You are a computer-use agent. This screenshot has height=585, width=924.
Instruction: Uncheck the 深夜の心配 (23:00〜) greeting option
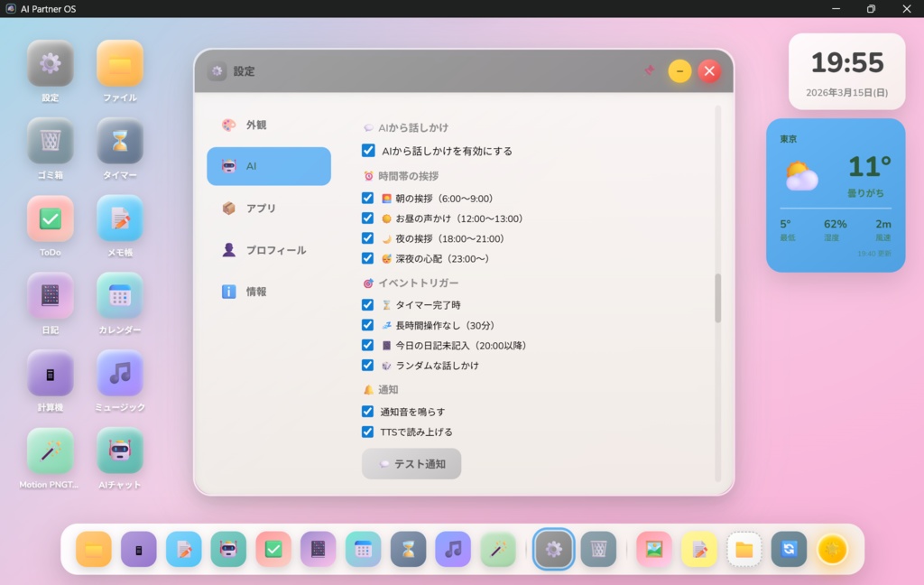pos(366,258)
